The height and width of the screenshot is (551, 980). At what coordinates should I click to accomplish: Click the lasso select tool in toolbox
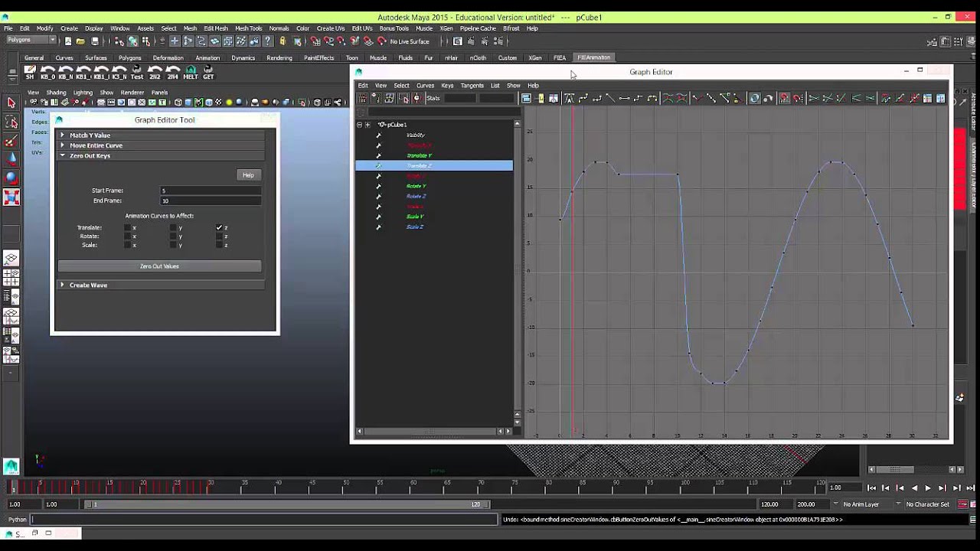coord(11,122)
